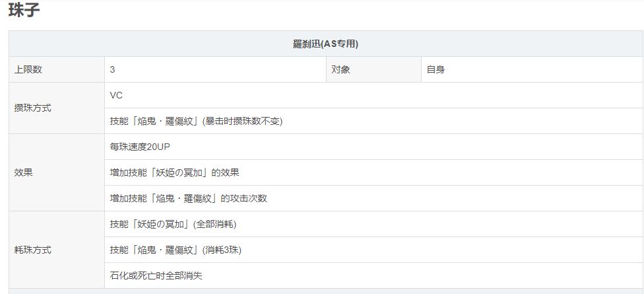Select the 対象 label cell
Viewport: 644px width, 294px height.
(341, 69)
